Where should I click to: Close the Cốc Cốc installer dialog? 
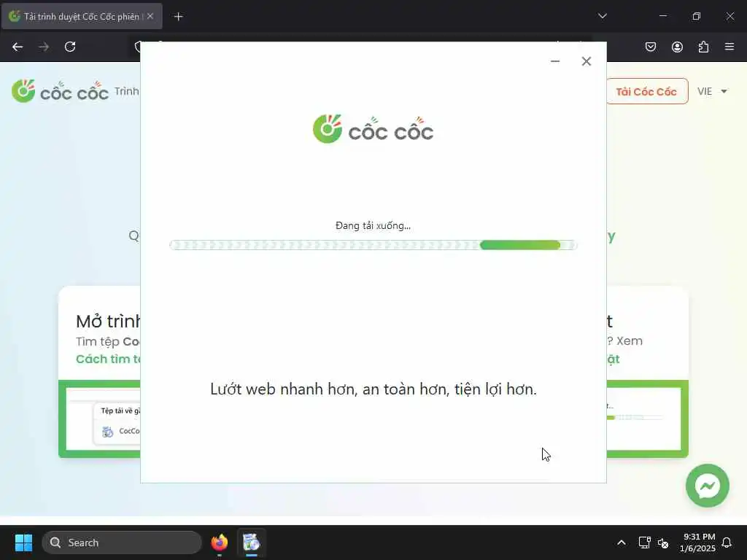[x=587, y=61]
